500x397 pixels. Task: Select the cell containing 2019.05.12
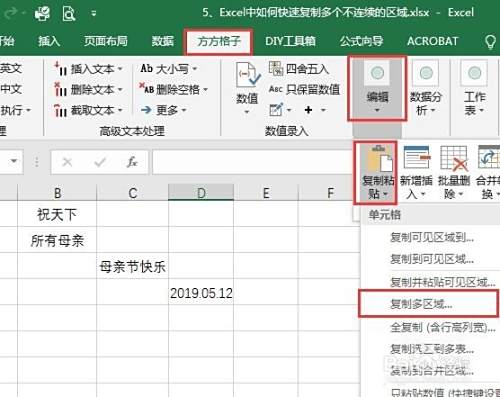[201, 292]
